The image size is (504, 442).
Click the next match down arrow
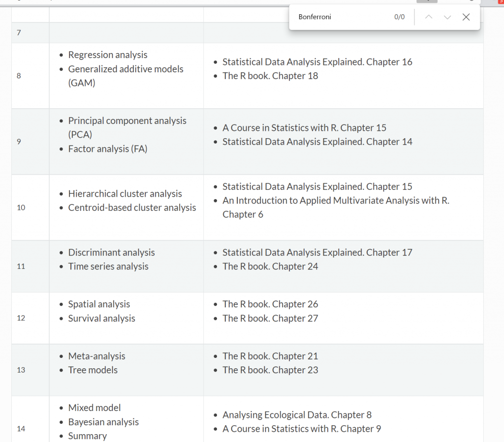point(447,17)
